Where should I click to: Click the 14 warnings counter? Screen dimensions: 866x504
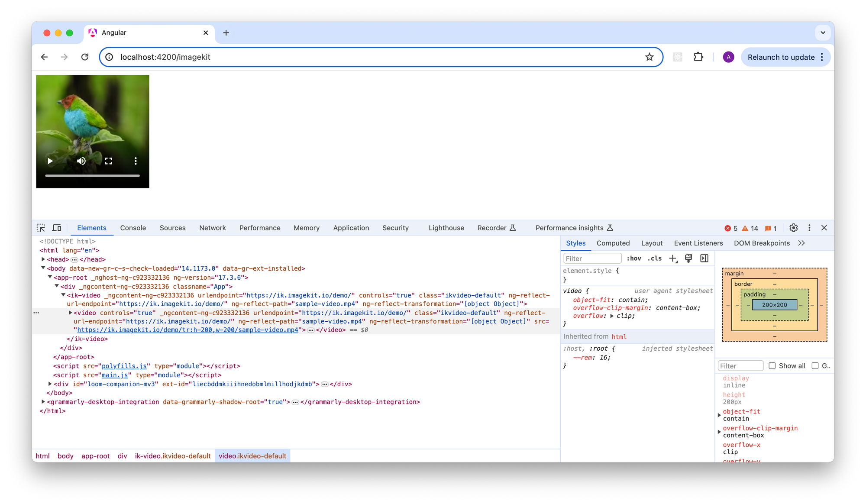[750, 228]
